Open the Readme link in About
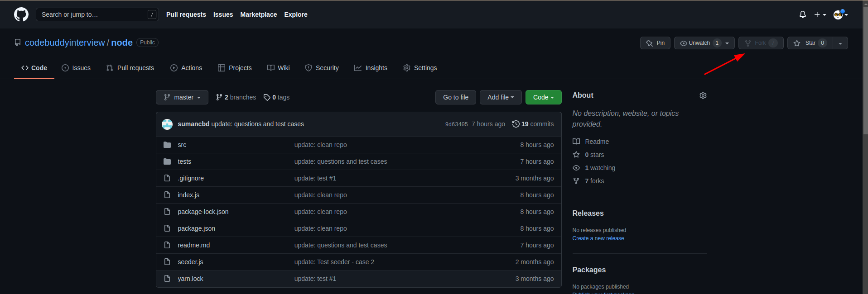The width and height of the screenshot is (868, 294). (x=591, y=142)
